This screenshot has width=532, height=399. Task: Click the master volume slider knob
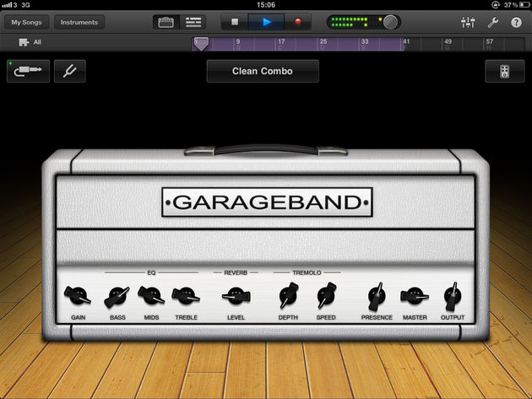(390, 22)
